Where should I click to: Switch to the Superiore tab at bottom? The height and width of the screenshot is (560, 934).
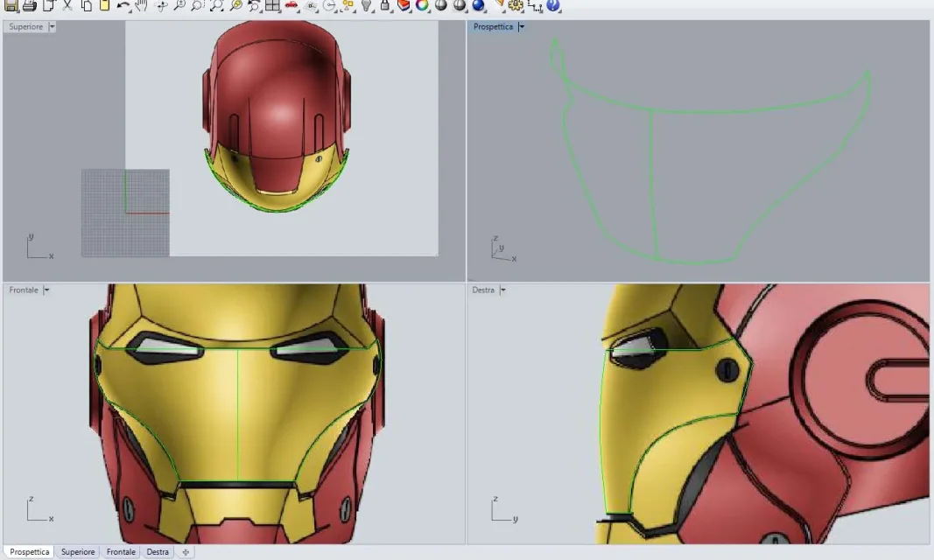coord(78,552)
